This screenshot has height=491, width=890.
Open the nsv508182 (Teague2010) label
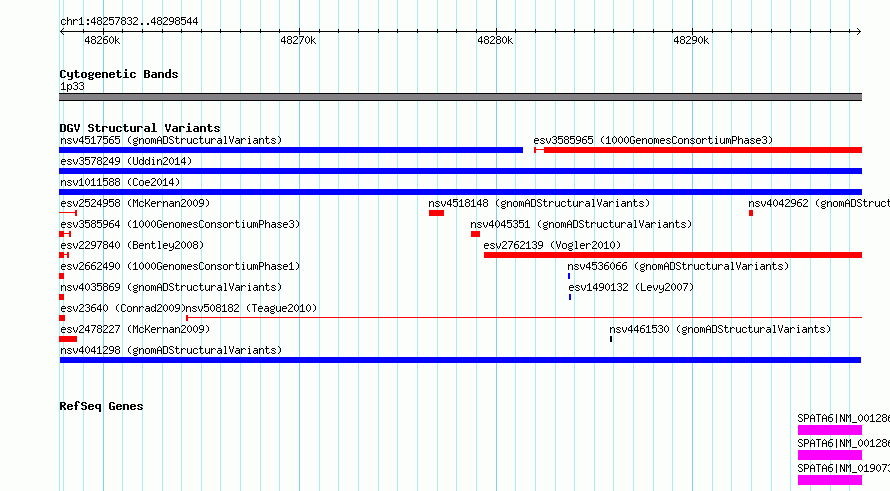pyautogui.click(x=251, y=308)
